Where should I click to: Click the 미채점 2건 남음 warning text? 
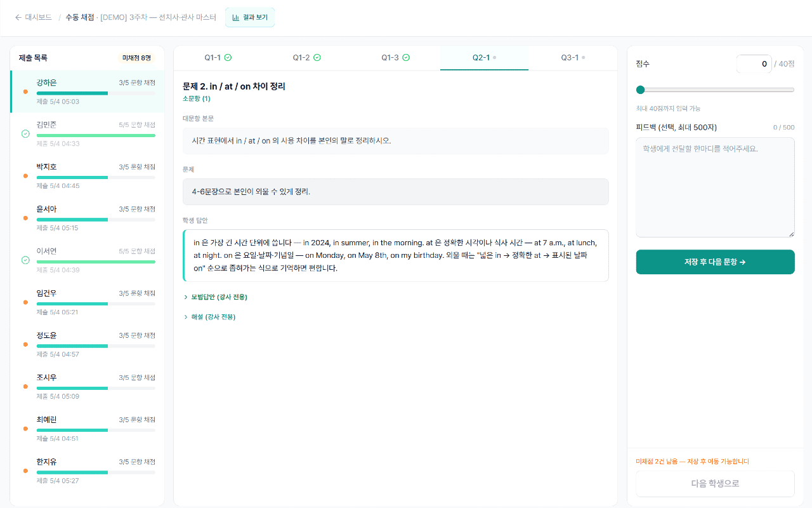click(x=693, y=462)
